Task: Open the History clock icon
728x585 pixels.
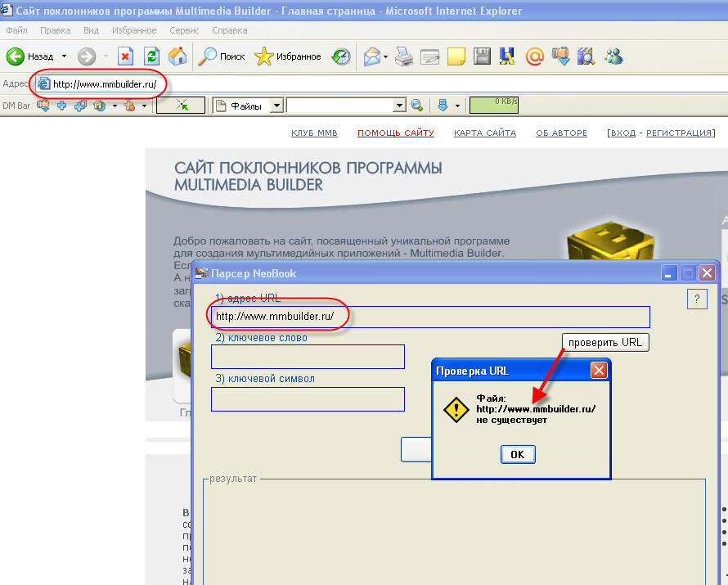Action: tap(341, 56)
